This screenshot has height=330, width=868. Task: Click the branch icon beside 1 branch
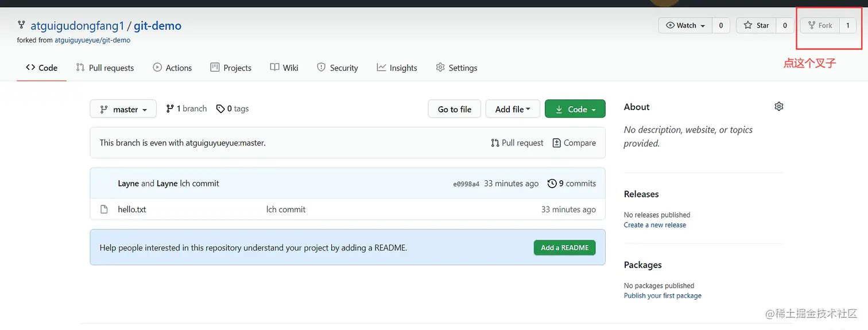(x=170, y=108)
